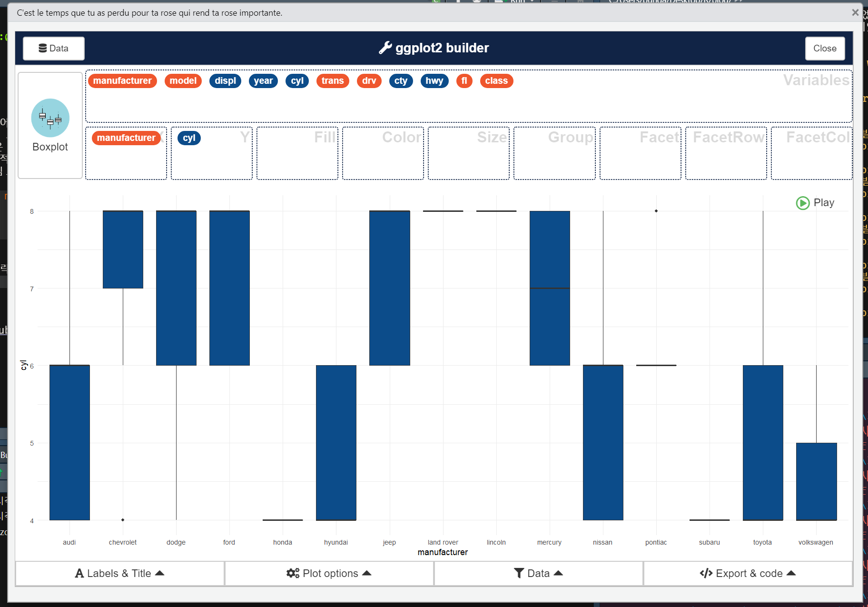Select the model variable badge

183,81
